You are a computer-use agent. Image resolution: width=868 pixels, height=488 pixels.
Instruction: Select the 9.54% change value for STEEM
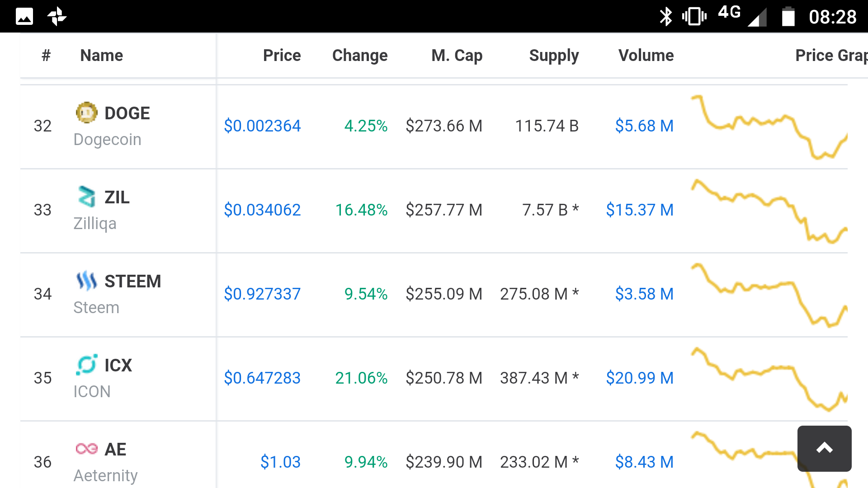(366, 294)
